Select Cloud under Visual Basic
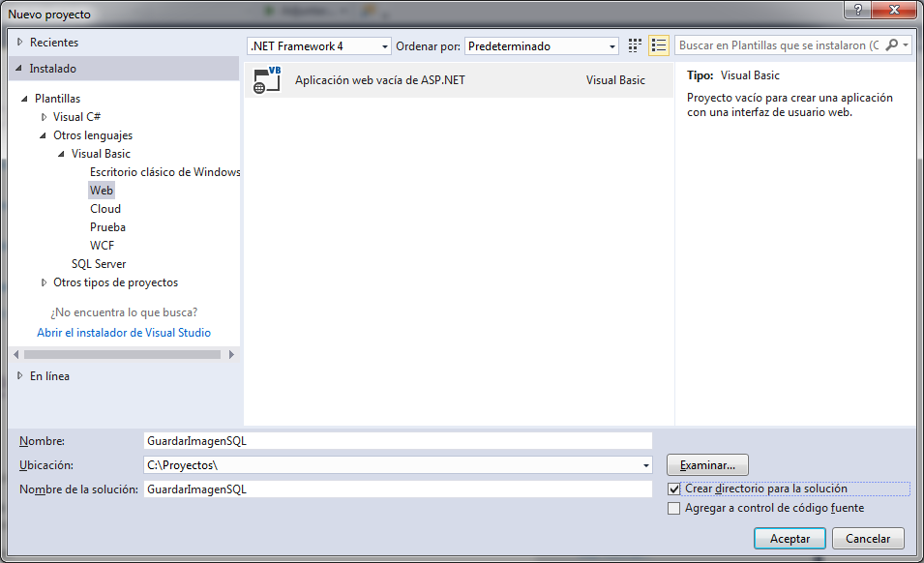Image resolution: width=924 pixels, height=563 pixels. click(105, 209)
